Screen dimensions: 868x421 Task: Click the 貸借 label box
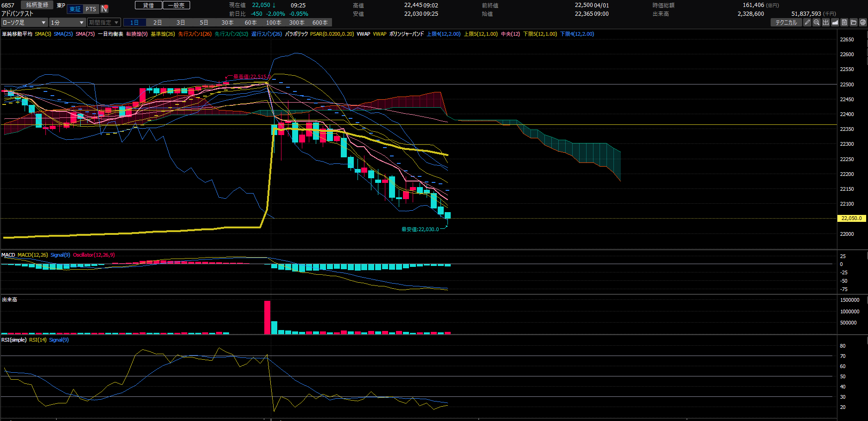pos(148,5)
